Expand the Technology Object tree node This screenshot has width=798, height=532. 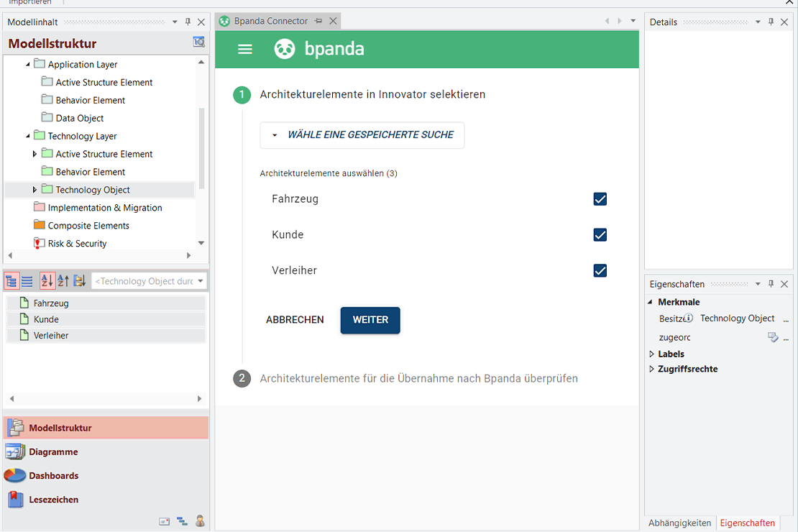pos(34,189)
